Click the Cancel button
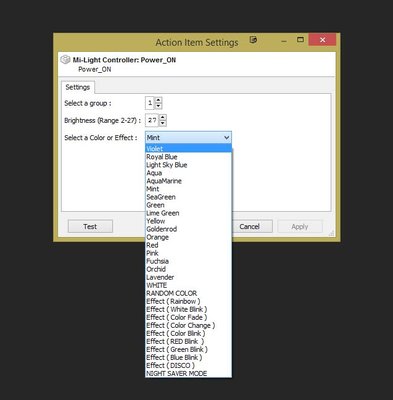The width and height of the screenshot is (393, 400). (252, 227)
